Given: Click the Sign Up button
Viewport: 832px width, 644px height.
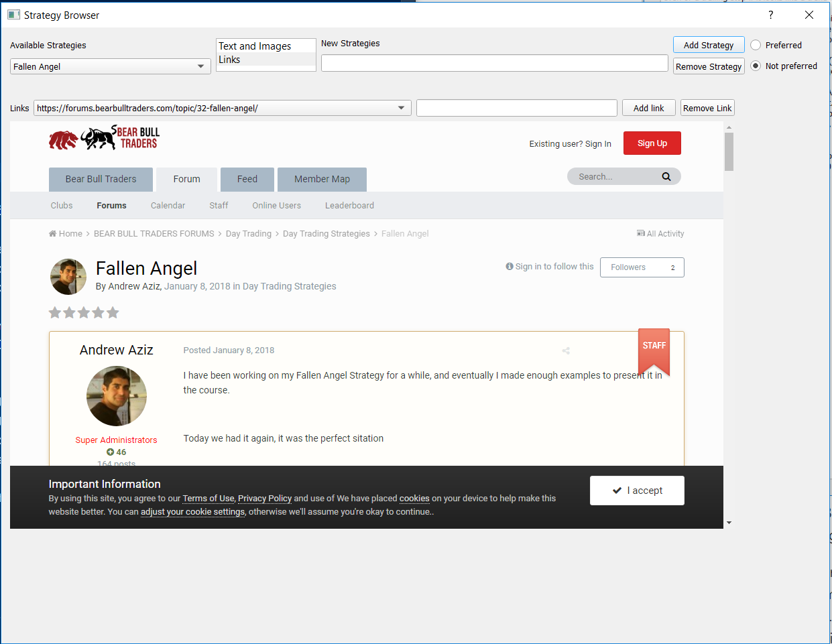Looking at the screenshot, I should click(652, 143).
